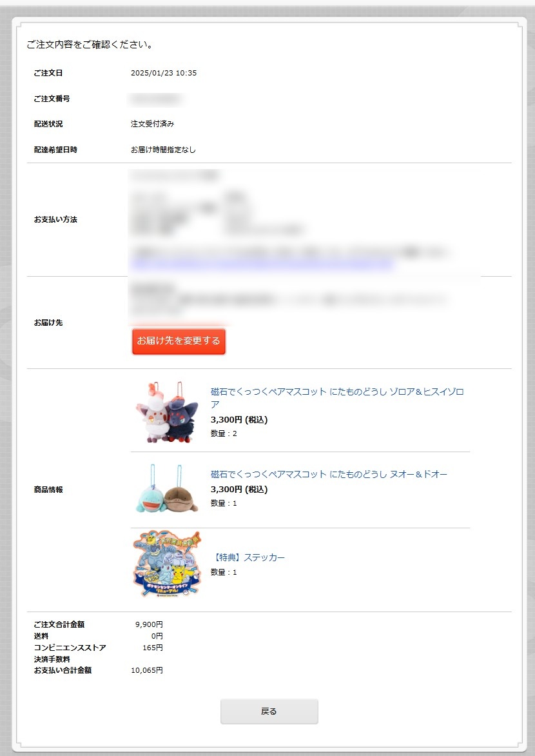Click the ご注文内容をご確認ください heading

(x=90, y=45)
